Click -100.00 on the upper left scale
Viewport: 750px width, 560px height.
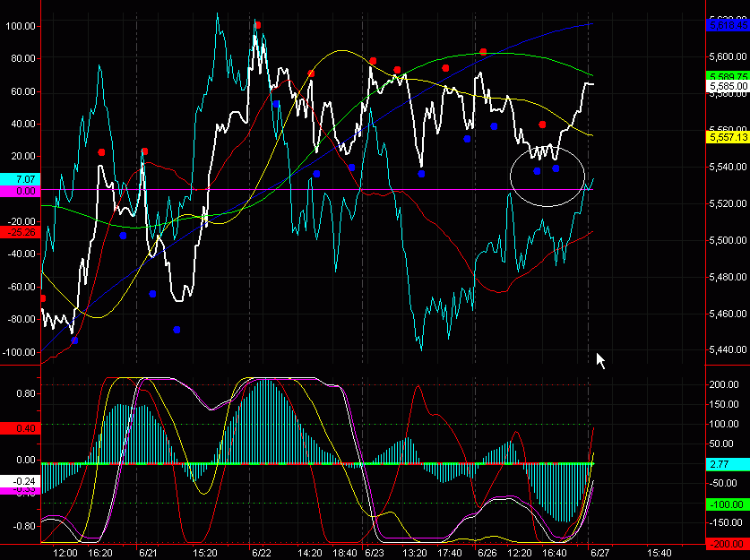point(19,352)
